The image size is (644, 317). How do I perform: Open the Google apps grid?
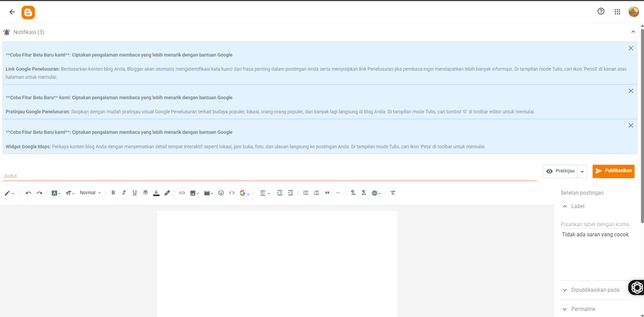click(x=618, y=12)
